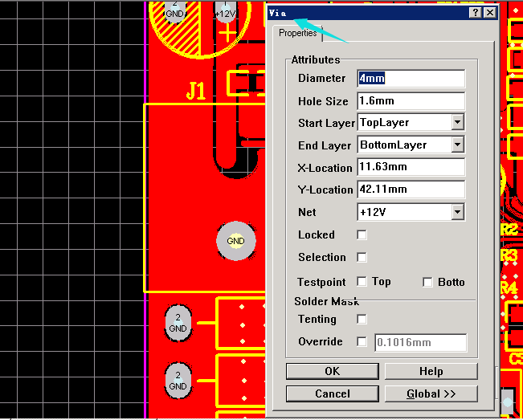Expand the End Layer dropdown

pos(457,145)
